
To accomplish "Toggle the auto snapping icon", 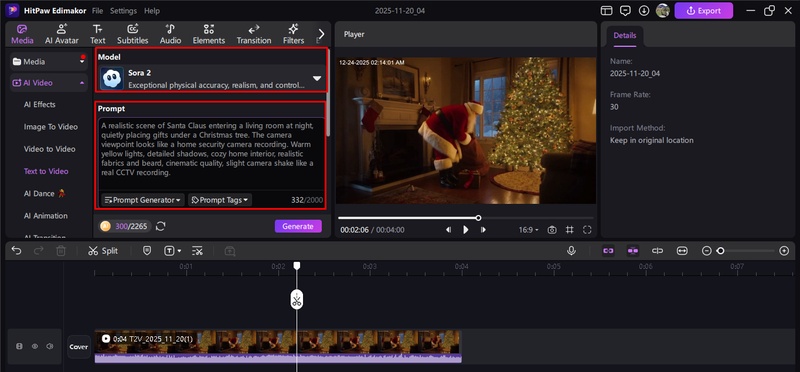I will (633, 251).
